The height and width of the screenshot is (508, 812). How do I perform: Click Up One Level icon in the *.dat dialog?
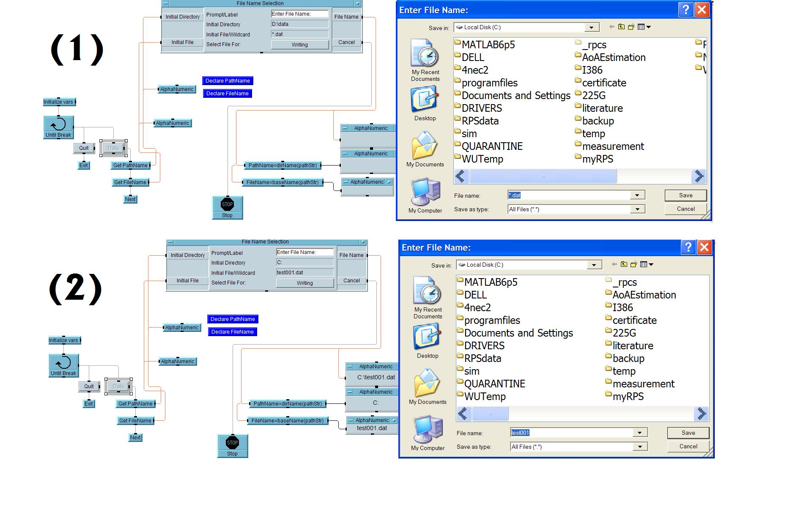[x=621, y=27]
